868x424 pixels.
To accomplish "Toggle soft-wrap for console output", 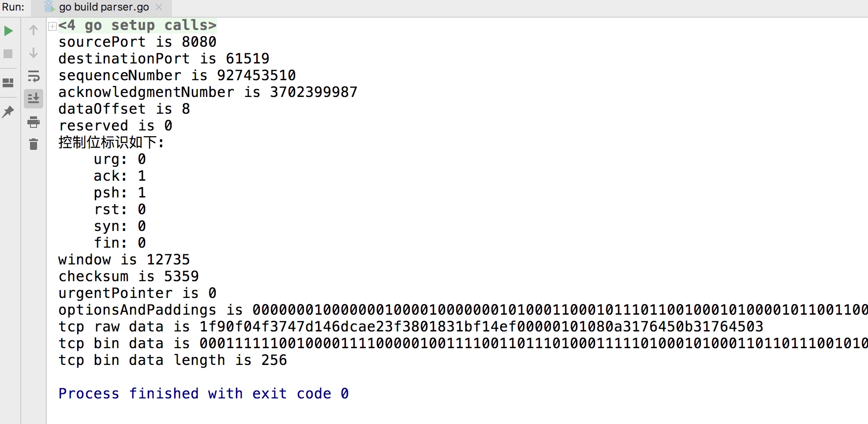I will pyautogui.click(x=34, y=76).
